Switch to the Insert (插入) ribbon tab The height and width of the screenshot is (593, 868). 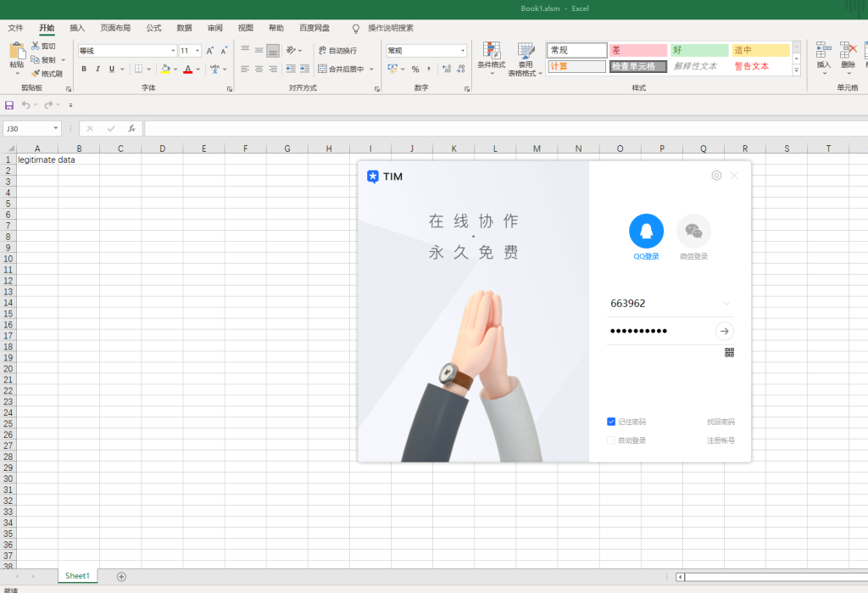(x=77, y=28)
